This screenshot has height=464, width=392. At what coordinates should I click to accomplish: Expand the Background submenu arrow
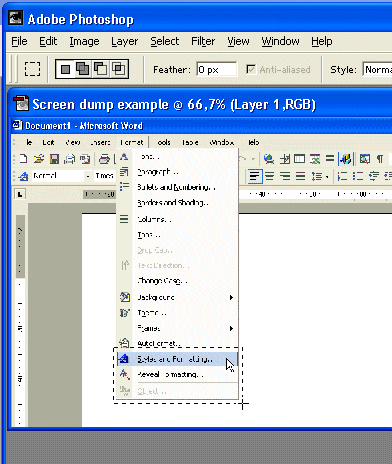(231, 297)
